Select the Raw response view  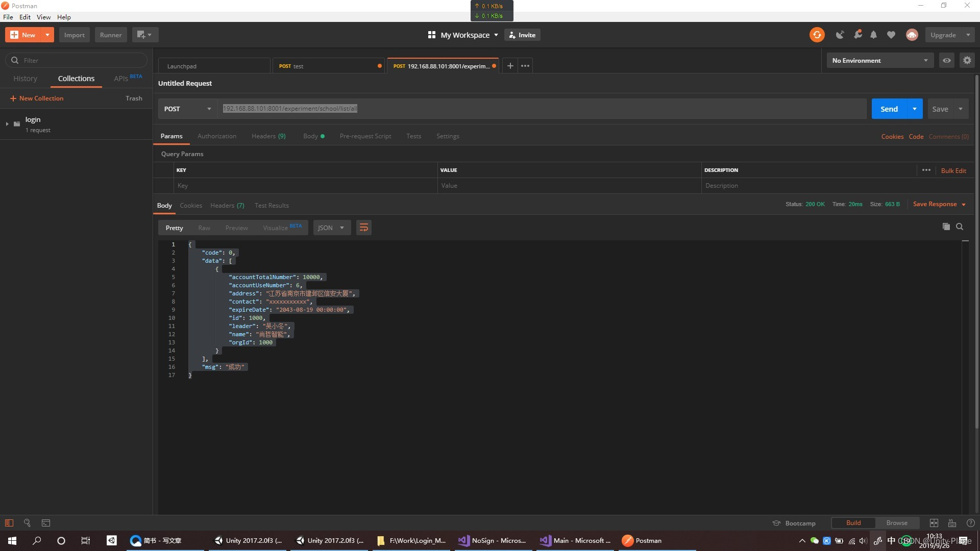click(x=204, y=228)
